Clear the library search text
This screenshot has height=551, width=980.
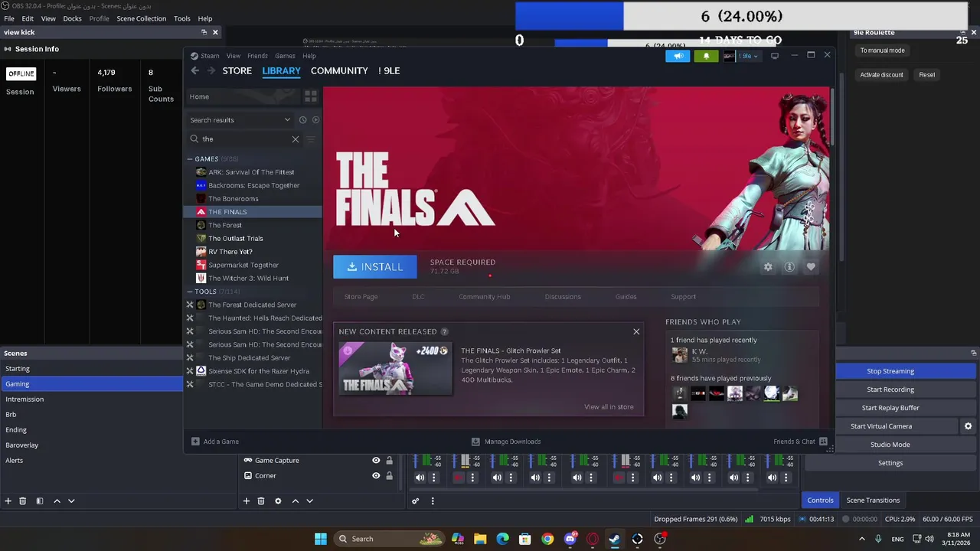296,139
